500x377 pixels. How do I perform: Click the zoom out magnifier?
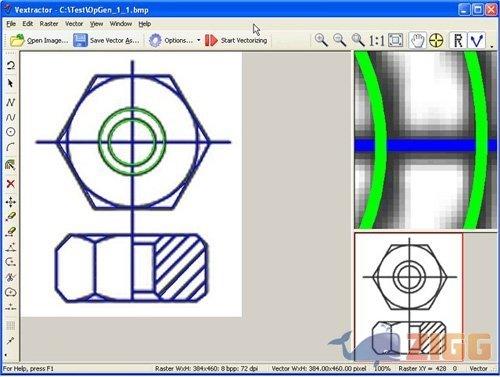pos(340,40)
